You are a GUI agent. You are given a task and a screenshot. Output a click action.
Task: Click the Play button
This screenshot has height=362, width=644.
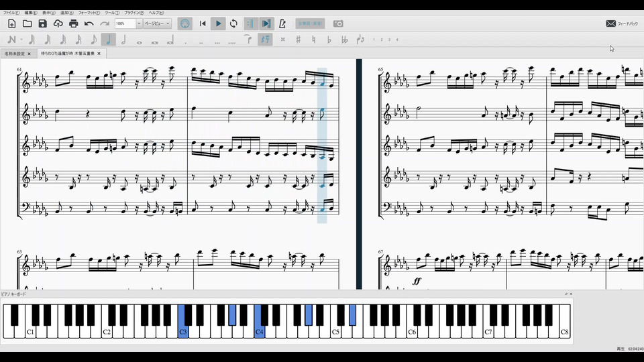[218, 24]
